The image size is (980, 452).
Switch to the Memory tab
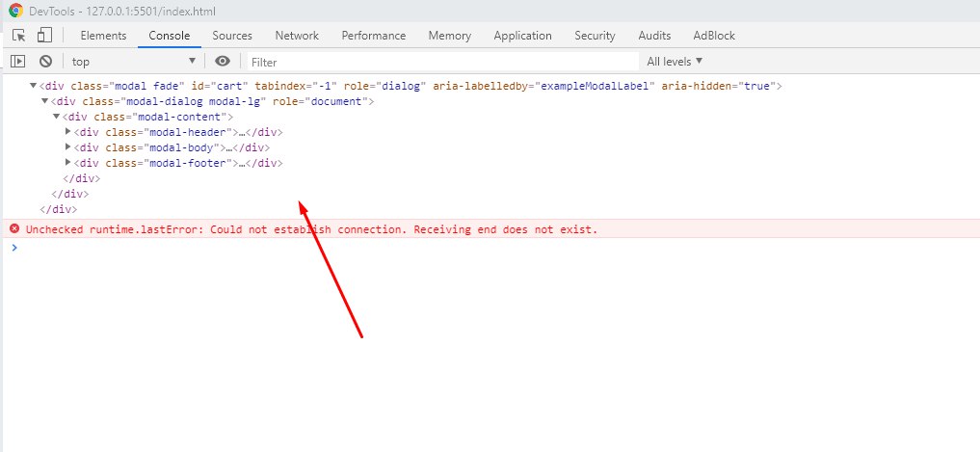[x=449, y=36]
